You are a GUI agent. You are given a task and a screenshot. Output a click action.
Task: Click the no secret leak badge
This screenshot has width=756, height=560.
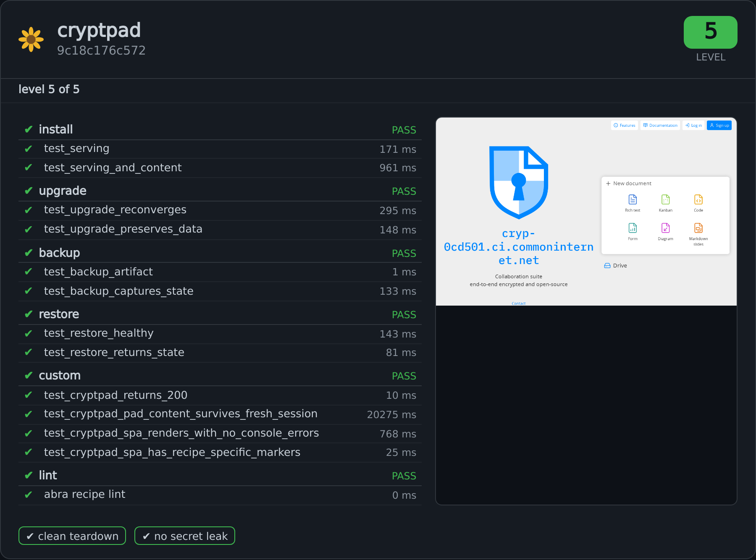[x=185, y=536]
